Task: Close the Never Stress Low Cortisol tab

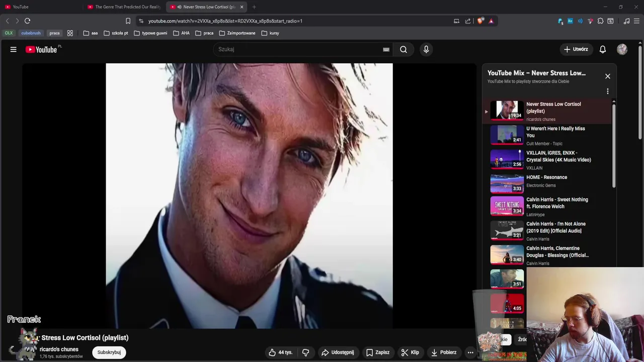Action: pos(242,7)
